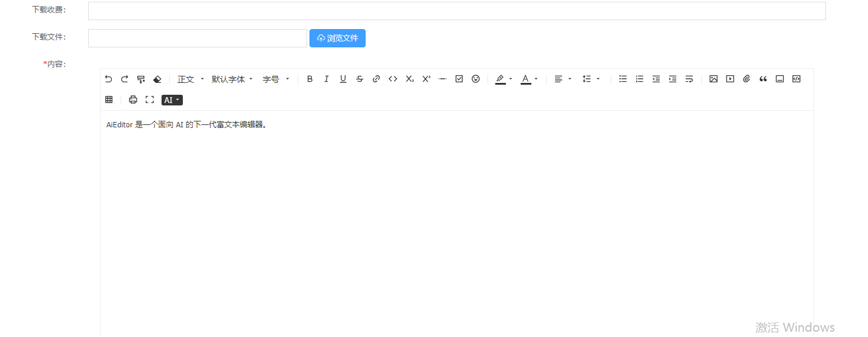Open the 正文 paragraph style dropdown
The image size is (868, 337).
tap(190, 79)
